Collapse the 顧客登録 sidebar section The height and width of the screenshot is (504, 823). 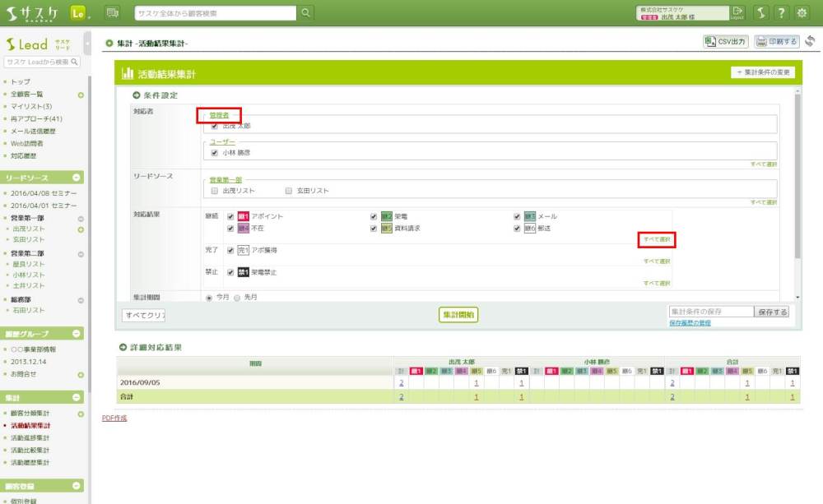tap(76, 486)
